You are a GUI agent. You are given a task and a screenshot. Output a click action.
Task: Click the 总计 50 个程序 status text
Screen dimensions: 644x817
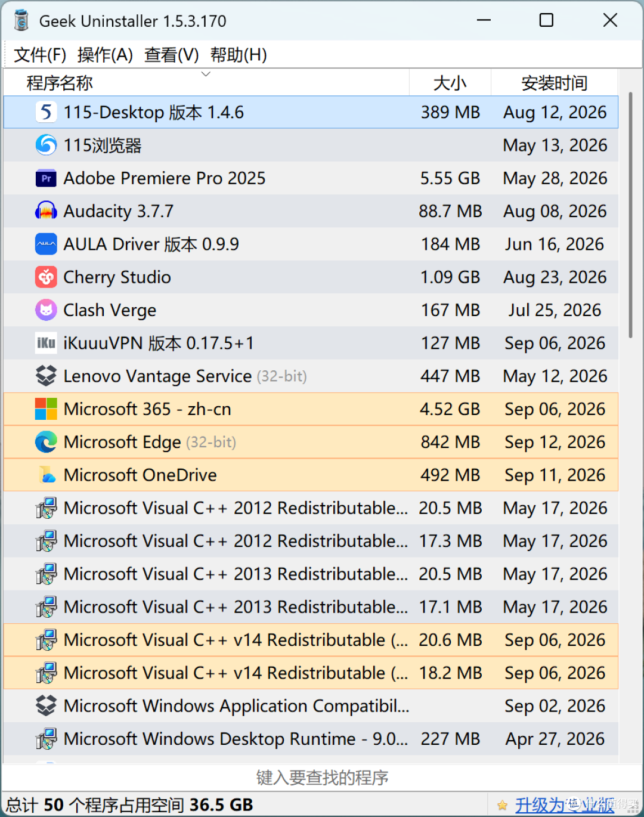click(130, 805)
